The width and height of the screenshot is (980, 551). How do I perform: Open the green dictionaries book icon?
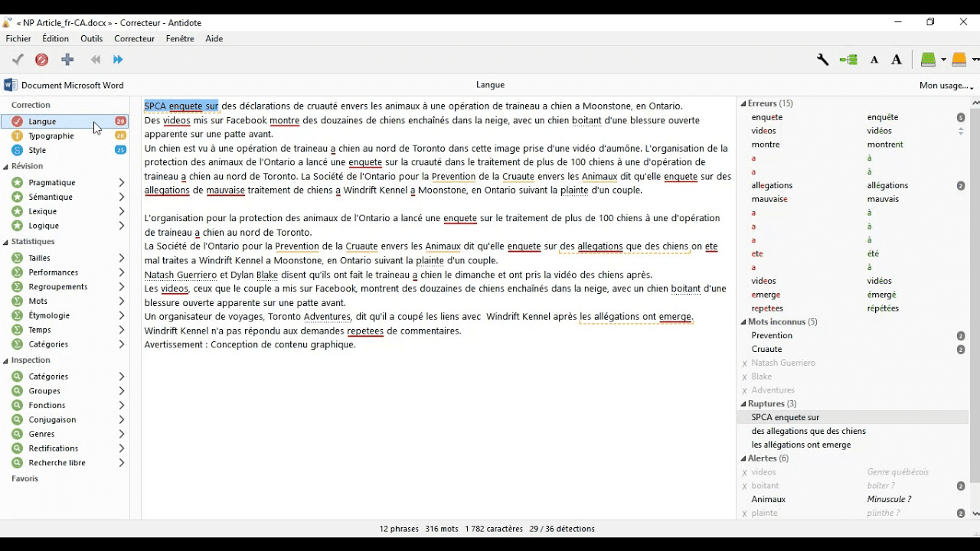point(929,60)
